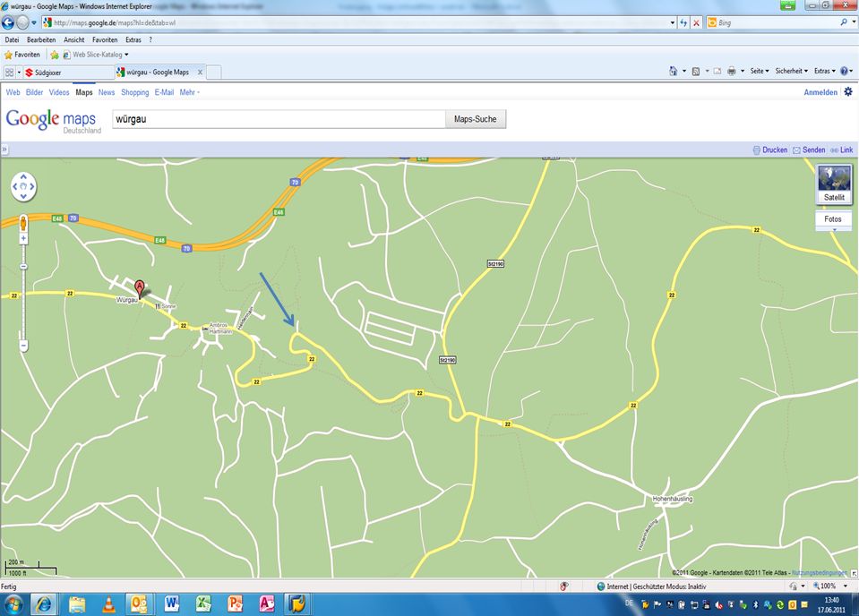Screen dimensions: 859x616
Task: Expand the address bar autocomplete dropdown
Action: pos(672,22)
